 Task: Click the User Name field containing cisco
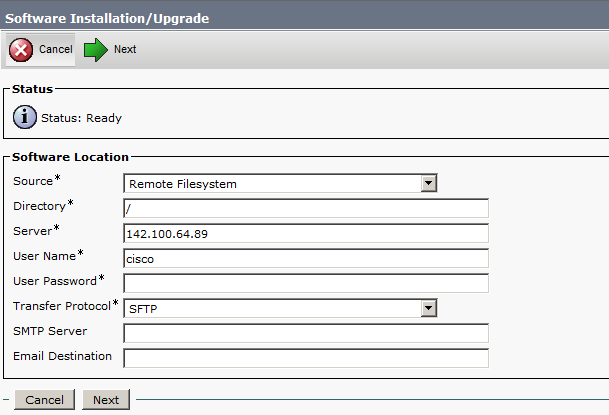point(306,259)
